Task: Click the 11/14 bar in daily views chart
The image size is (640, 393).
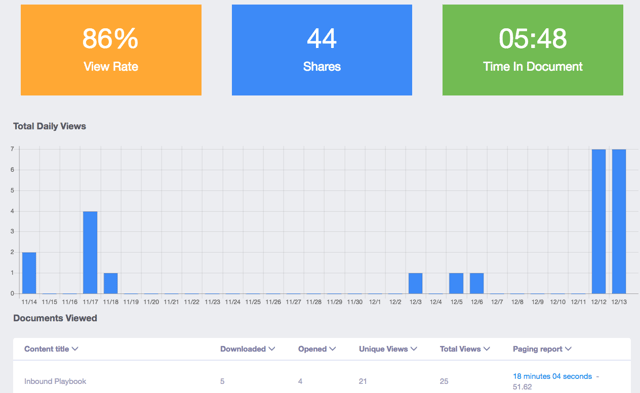Action: click(29, 273)
